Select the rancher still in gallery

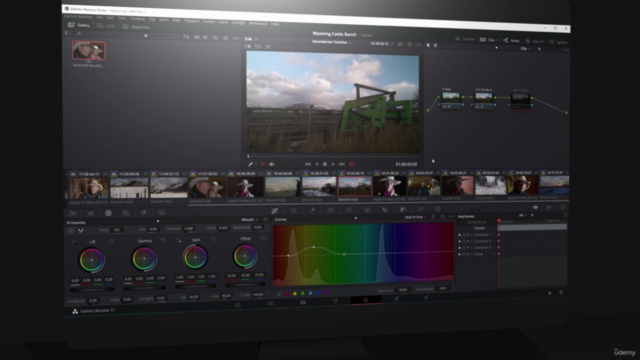click(x=89, y=51)
